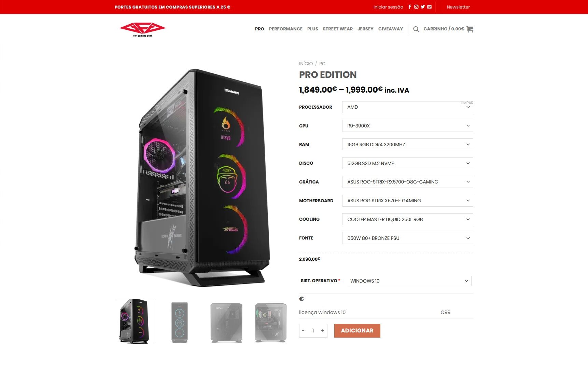Clear selections with the LIMPAR link
The image size is (588, 368).
[467, 103]
